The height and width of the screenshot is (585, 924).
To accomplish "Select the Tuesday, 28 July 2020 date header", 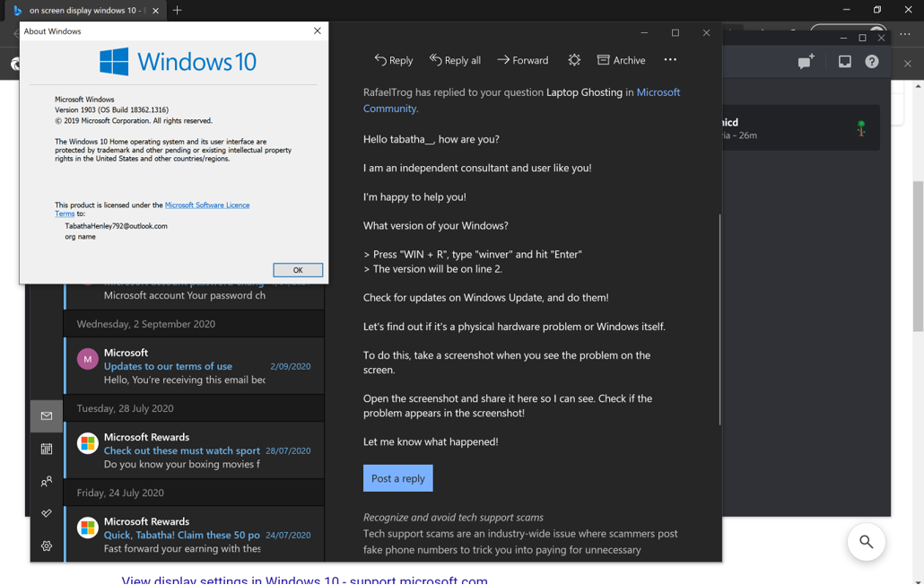I will 194,408.
